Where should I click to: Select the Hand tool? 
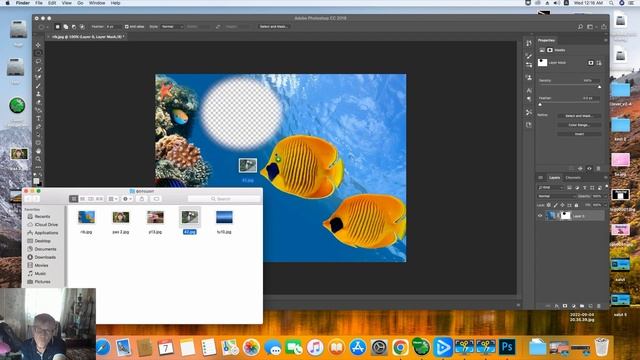coord(38,151)
